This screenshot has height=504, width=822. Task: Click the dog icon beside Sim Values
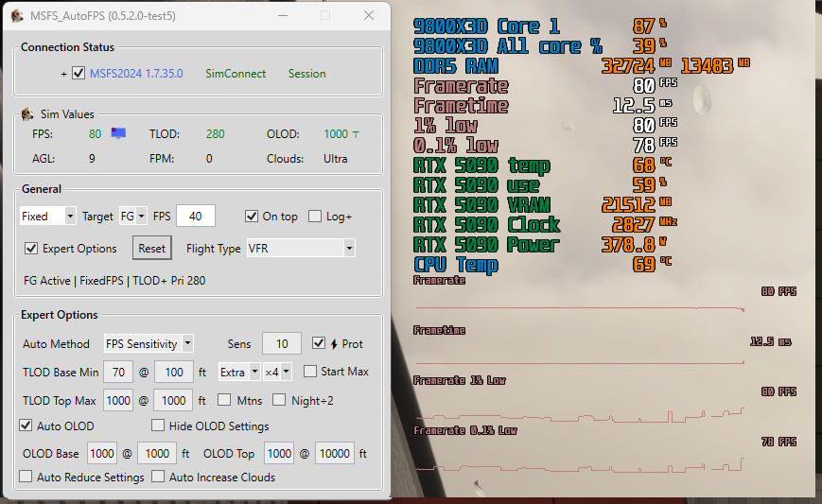pos(27,113)
